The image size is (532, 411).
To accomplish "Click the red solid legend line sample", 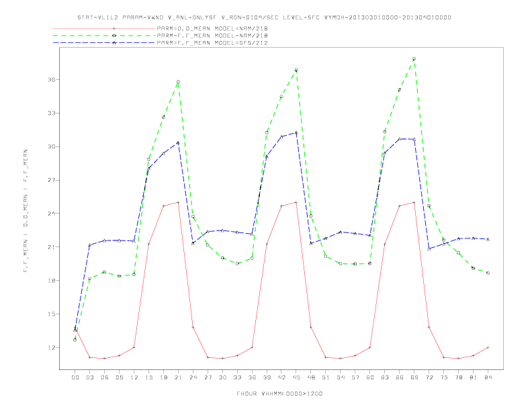I will click(x=104, y=28).
